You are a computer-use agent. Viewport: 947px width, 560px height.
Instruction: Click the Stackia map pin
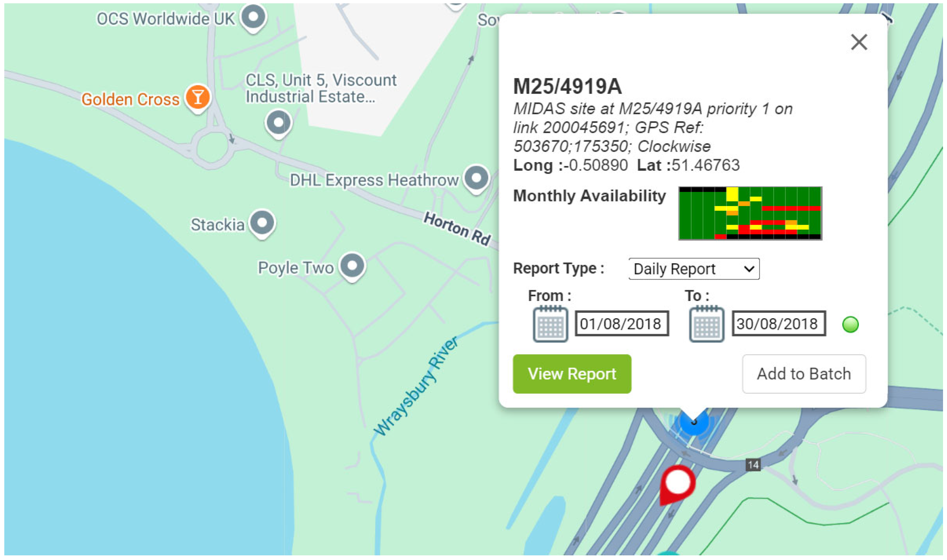(262, 223)
